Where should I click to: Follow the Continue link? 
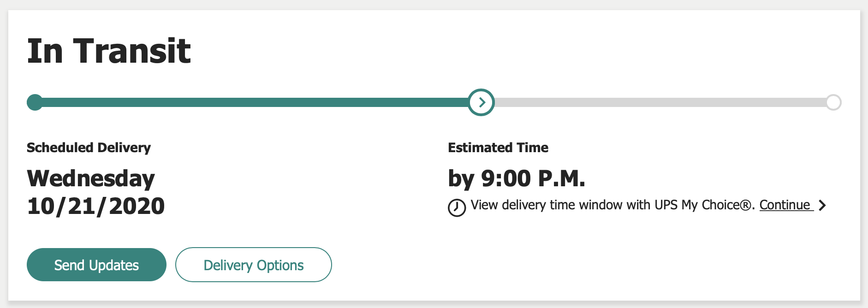coord(785,205)
